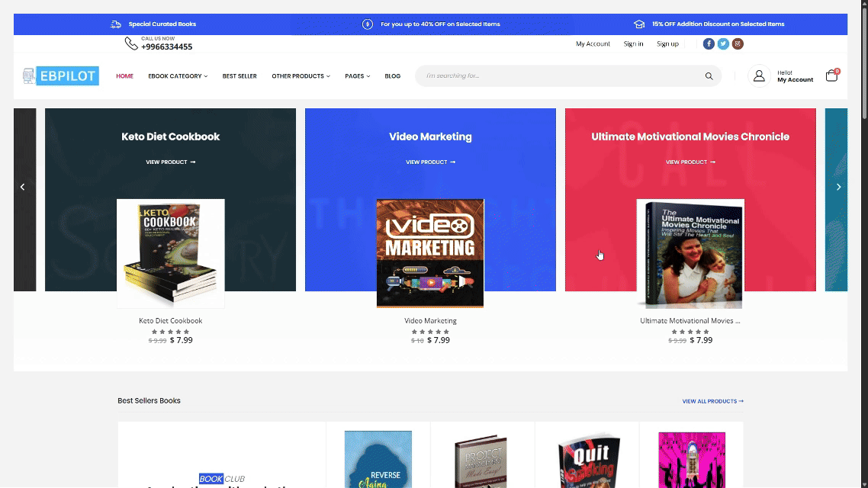The height and width of the screenshot is (488, 868).
Task: Open the Video Marketing title below image
Action: [x=430, y=320]
